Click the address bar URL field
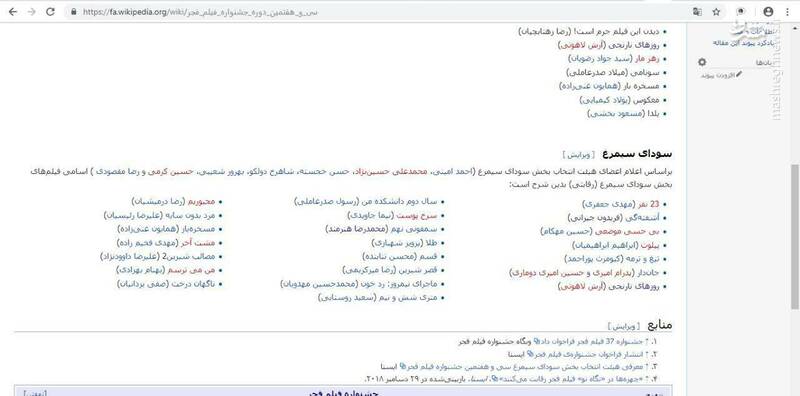Image resolution: width=800 pixels, height=396 pixels. coord(378,12)
